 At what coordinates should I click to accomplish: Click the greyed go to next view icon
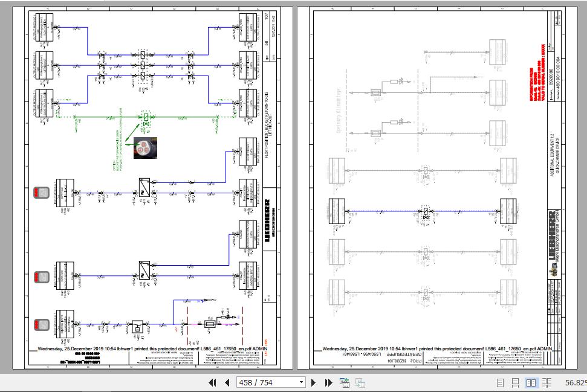pos(360,383)
